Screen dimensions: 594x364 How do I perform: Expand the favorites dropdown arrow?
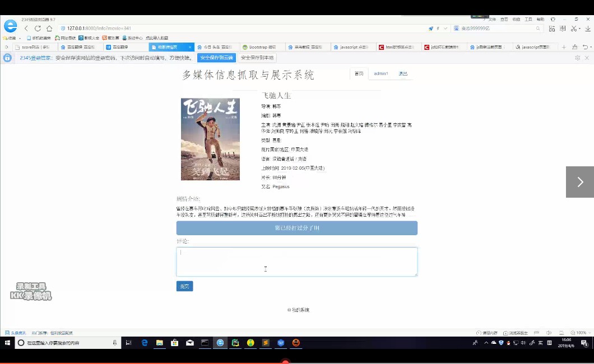(x=20, y=38)
